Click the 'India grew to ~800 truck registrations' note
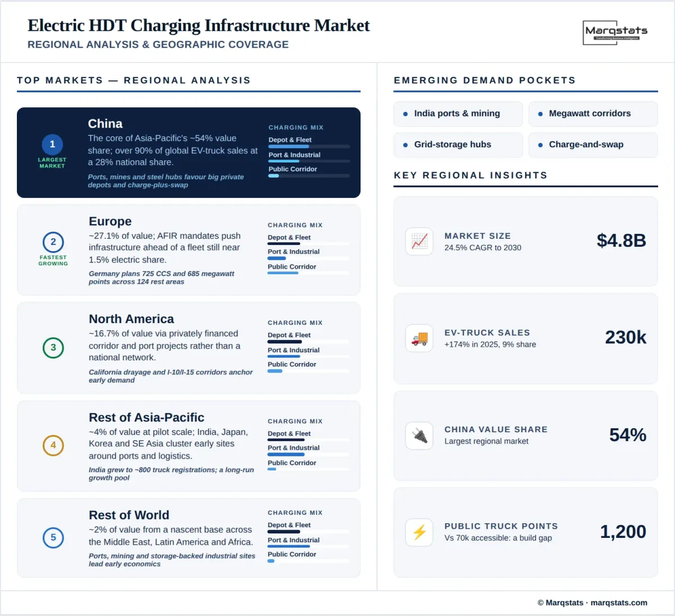 (x=171, y=474)
